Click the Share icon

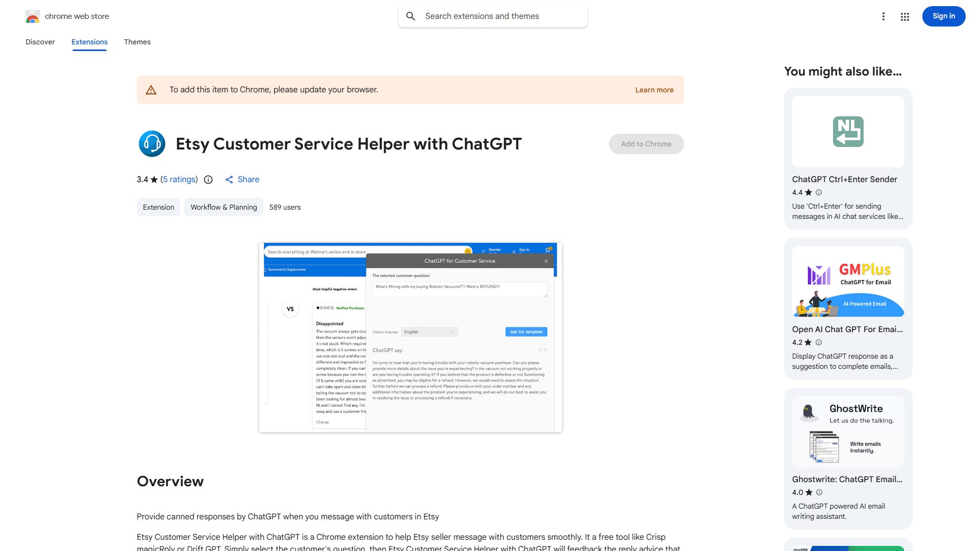(229, 180)
